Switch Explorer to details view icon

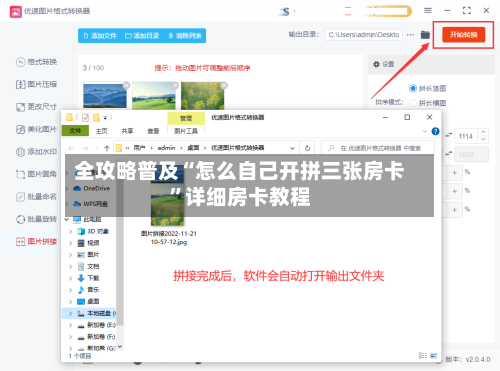tap(423, 356)
